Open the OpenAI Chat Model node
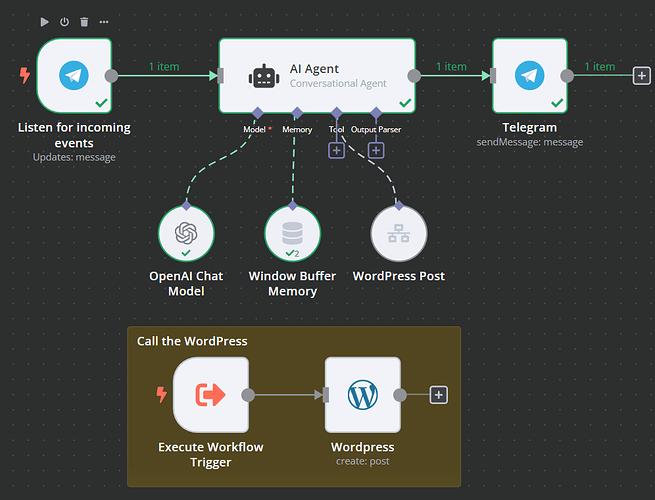Viewport: 655px width, 500px height. point(186,233)
